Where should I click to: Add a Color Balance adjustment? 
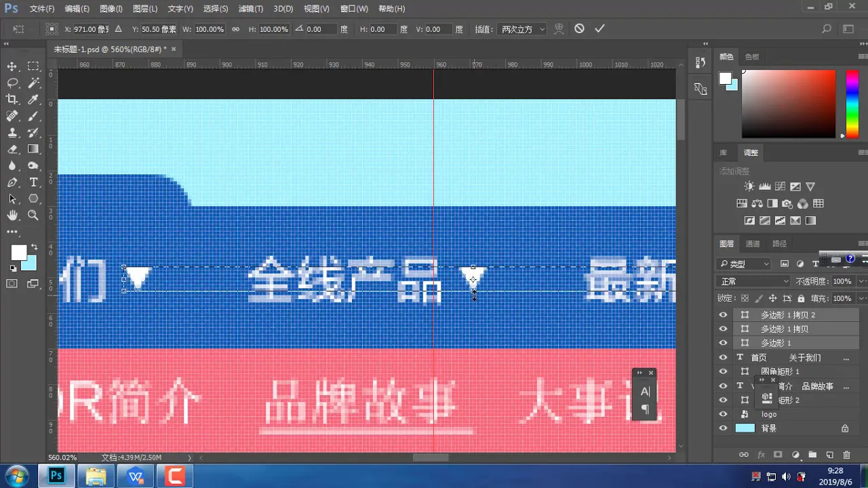click(757, 203)
